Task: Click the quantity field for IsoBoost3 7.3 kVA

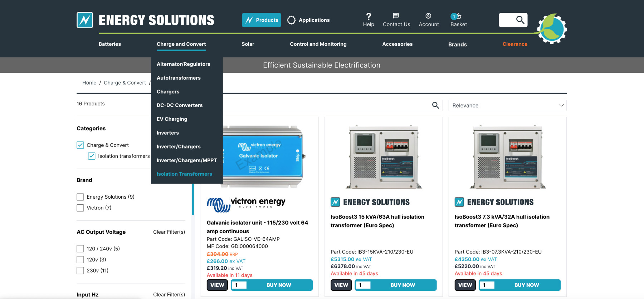Action: point(487,285)
